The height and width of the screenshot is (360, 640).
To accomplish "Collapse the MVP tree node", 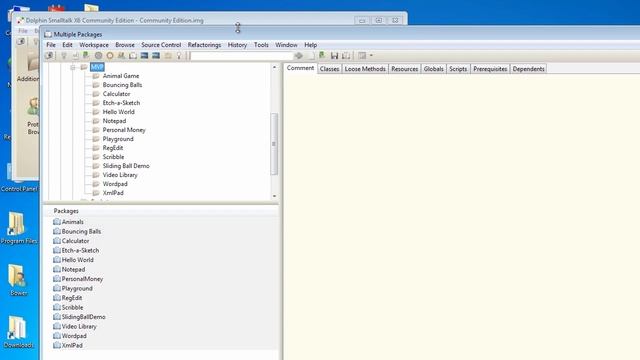I will pos(73,67).
